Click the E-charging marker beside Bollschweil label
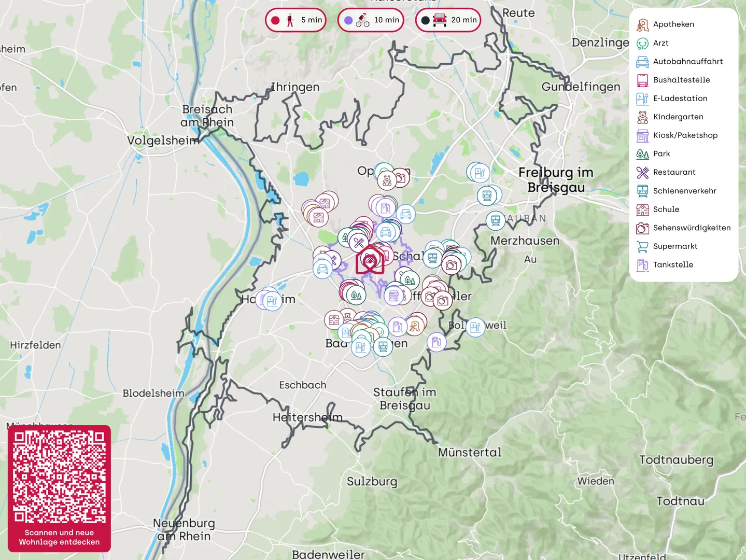This screenshot has height=560, width=746. point(475,327)
